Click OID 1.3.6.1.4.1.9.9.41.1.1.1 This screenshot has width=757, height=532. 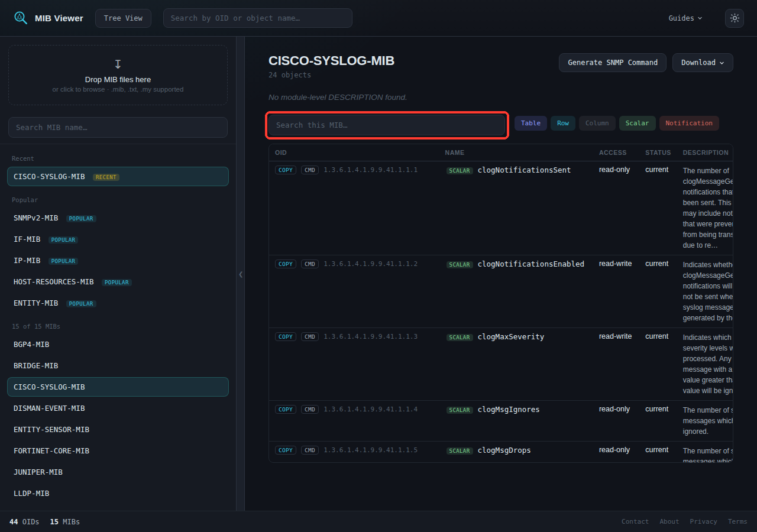point(371,170)
